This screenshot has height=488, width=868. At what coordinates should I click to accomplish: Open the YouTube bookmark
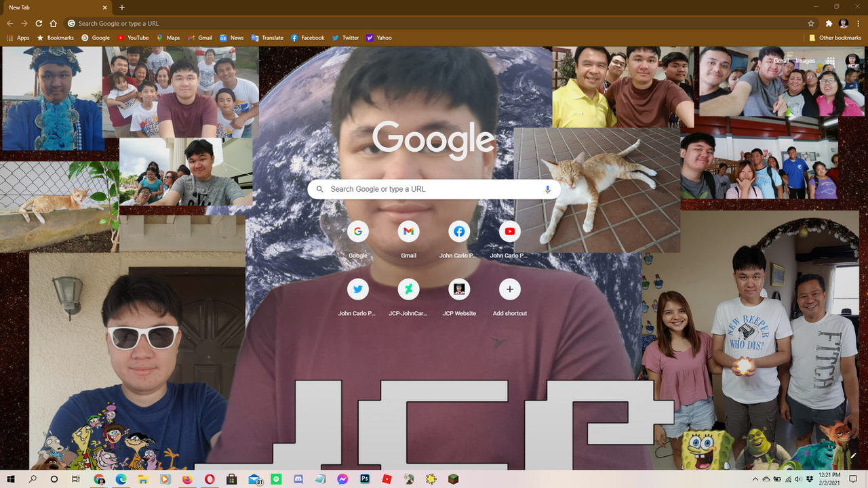(x=133, y=38)
